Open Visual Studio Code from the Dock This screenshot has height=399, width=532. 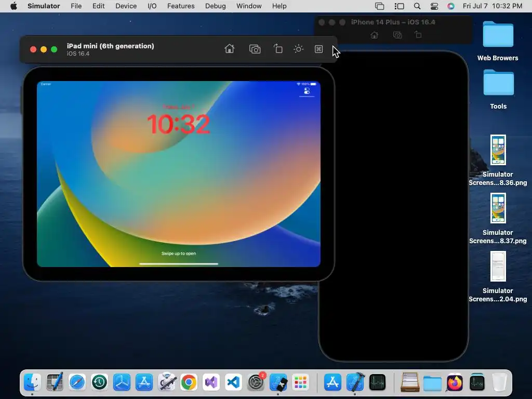[233, 382]
